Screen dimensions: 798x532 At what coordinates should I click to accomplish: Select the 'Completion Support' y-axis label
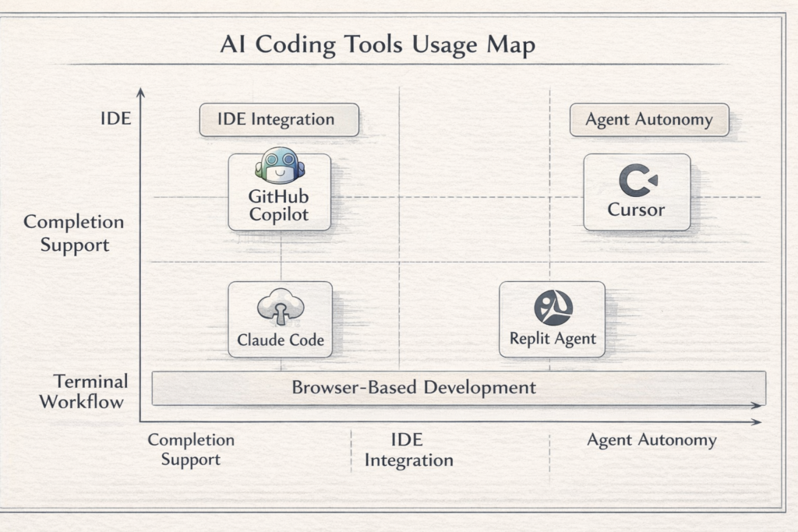[73, 233]
